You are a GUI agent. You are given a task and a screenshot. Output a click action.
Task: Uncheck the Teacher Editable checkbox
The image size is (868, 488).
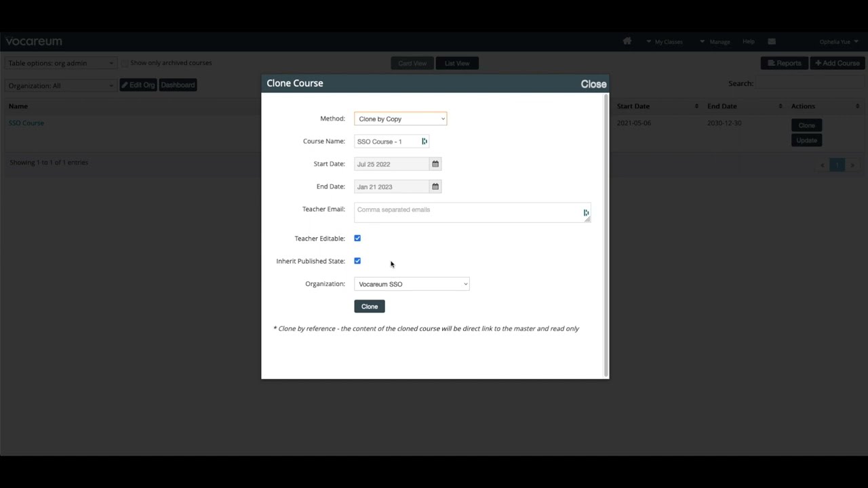click(357, 238)
